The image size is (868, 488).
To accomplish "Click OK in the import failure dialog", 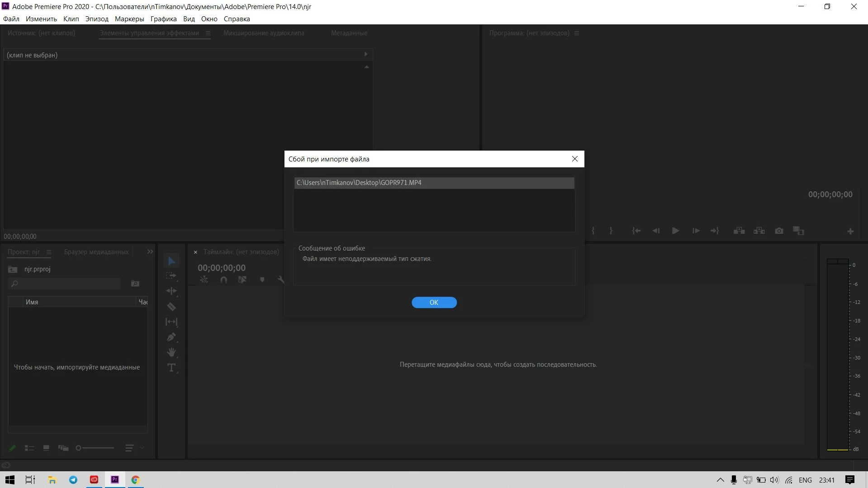I will point(434,302).
